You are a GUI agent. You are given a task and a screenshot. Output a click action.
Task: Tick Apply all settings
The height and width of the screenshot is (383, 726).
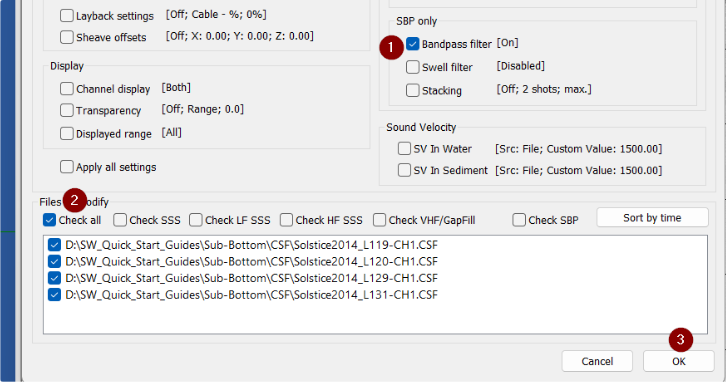(x=67, y=167)
